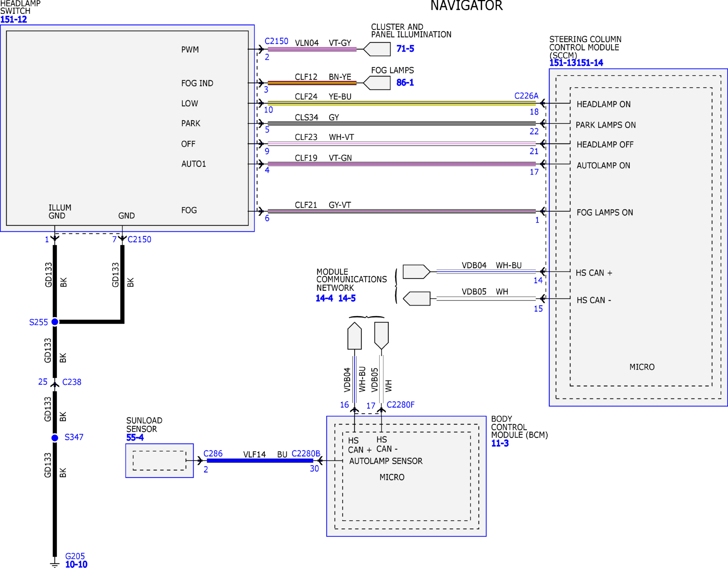Click the NAVIGATOR title text
The height and width of the screenshot is (568, 728).
pos(467,5)
